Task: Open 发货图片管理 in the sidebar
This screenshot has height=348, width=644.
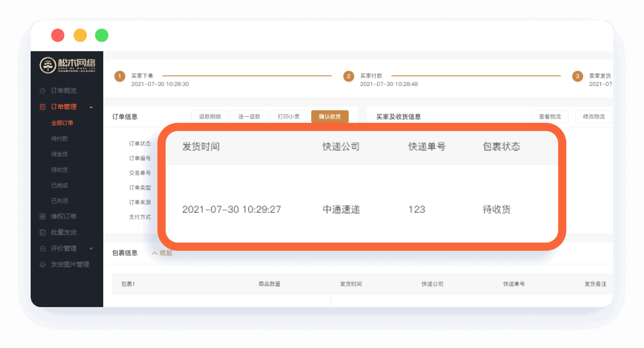Action: [70, 265]
